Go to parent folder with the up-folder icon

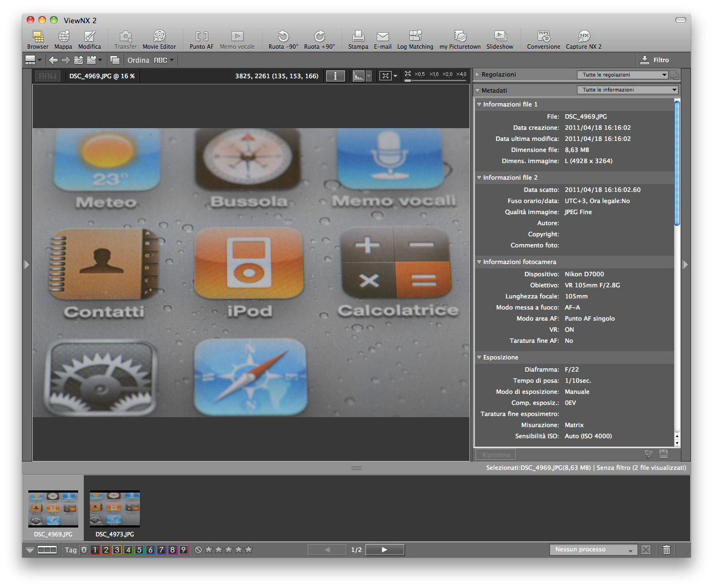(x=78, y=60)
